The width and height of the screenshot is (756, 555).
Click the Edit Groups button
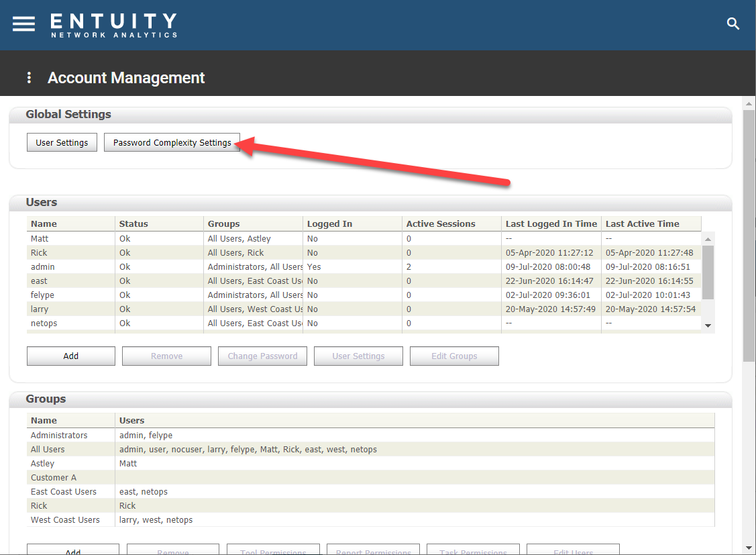tap(454, 356)
